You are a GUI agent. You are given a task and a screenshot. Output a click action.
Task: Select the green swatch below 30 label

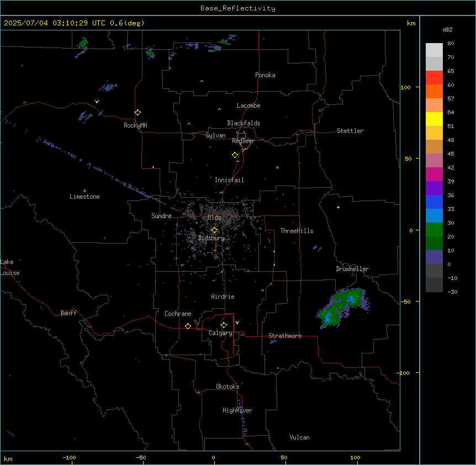(434, 230)
